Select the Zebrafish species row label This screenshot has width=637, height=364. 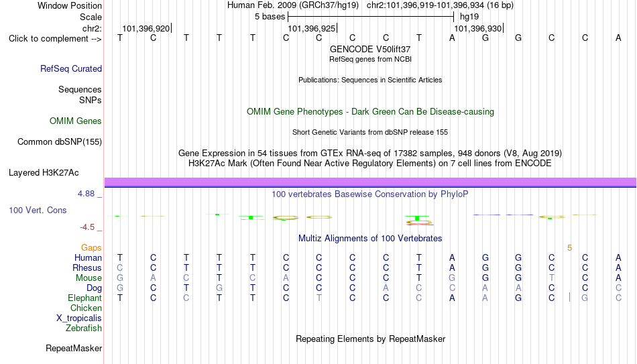click(x=84, y=328)
